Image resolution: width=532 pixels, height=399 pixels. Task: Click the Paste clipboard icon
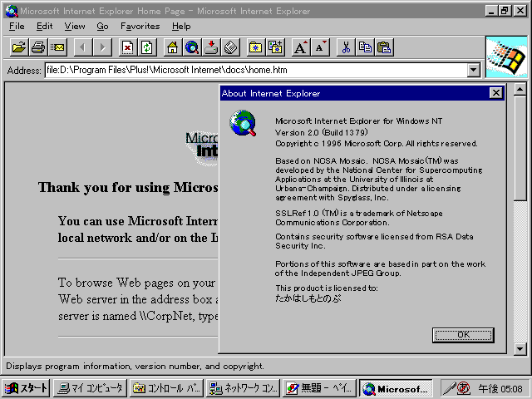[384, 47]
